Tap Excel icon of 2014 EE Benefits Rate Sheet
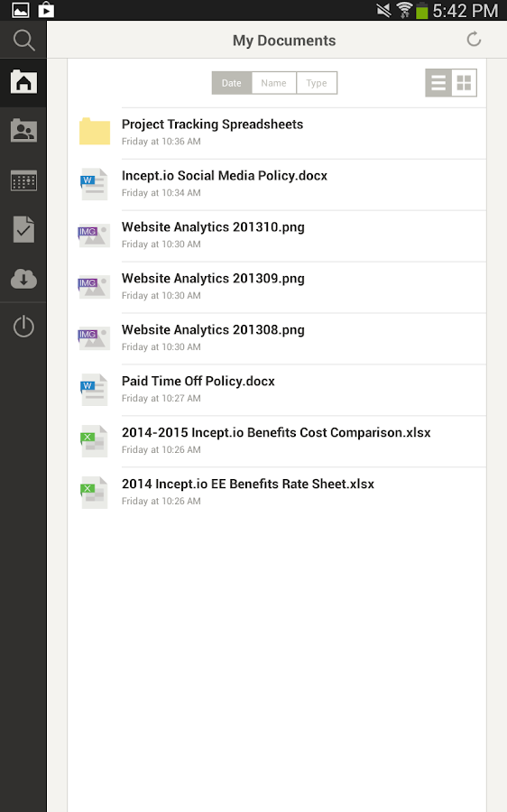The image size is (507, 812). coord(94,492)
